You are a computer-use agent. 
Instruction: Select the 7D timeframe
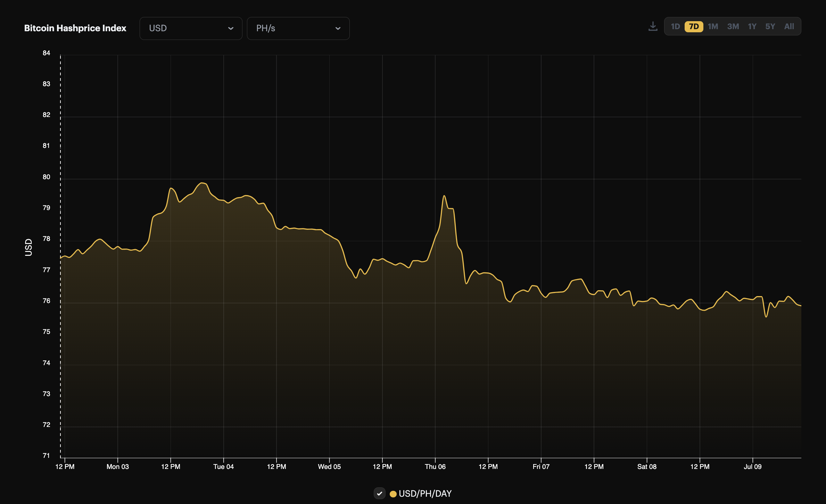pos(694,26)
